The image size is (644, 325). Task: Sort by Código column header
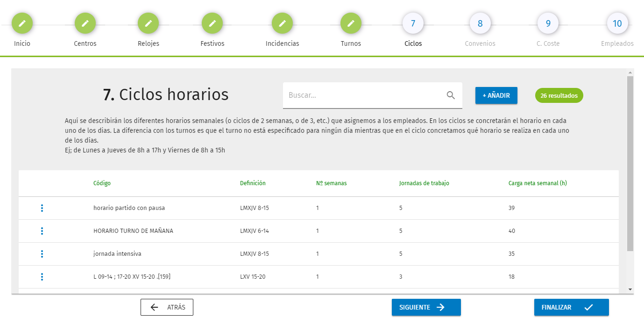(102, 183)
